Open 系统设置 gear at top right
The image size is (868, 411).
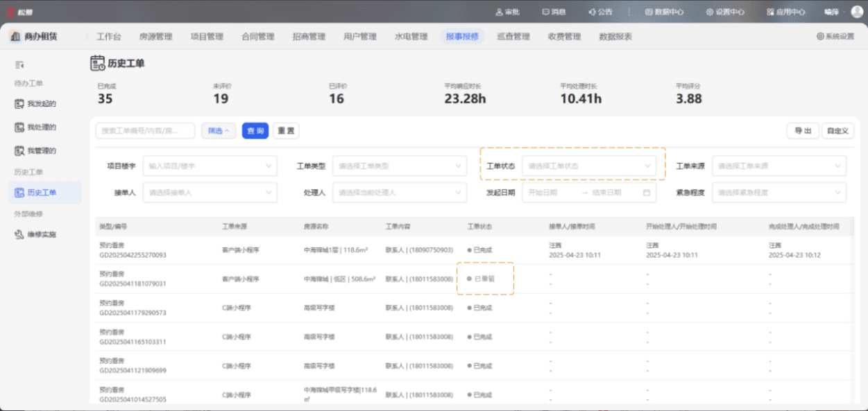tap(835, 37)
